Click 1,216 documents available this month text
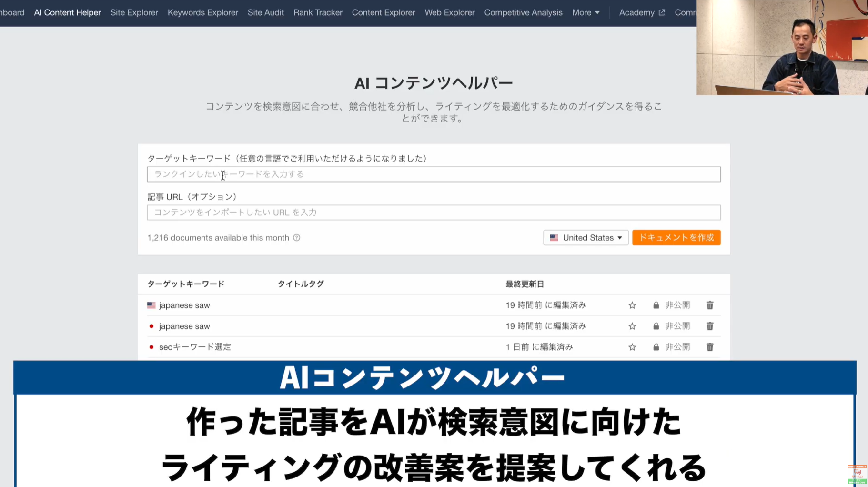Image resolution: width=868 pixels, height=487 pixels. click(x=218, y=238)
